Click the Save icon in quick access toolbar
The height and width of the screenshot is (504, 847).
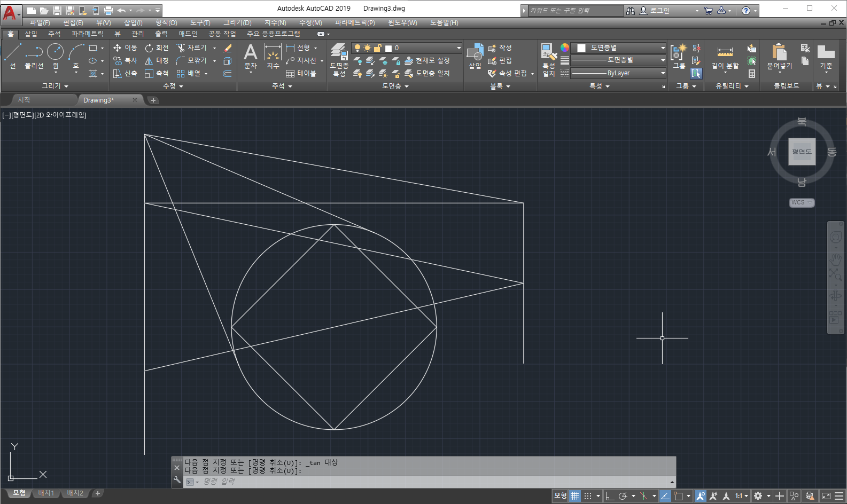(x=57, y=11)
